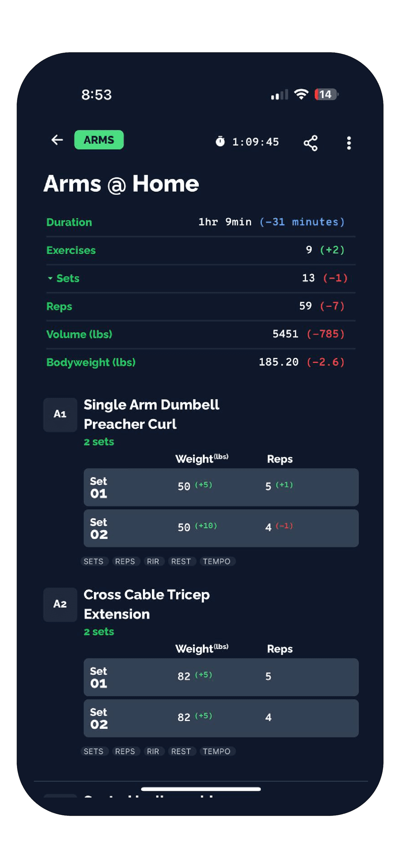Tap the stopwatch timer icon
The height and width of the screenshot is (868, 400).
[221, 142]
